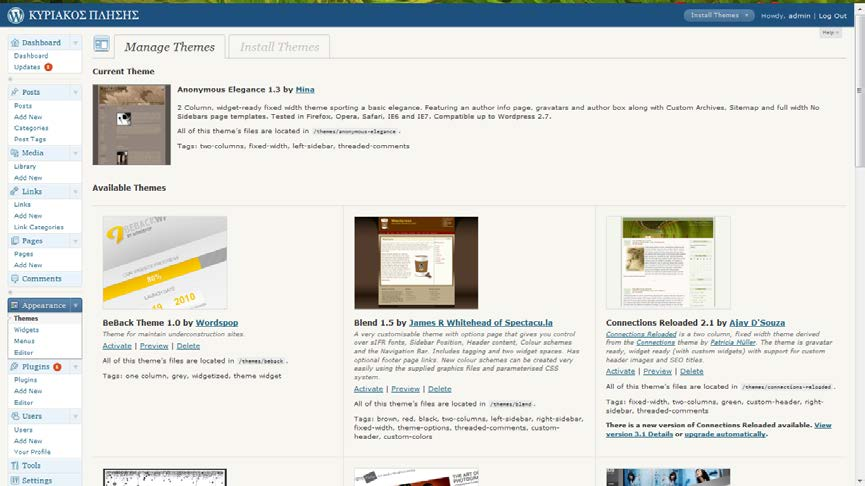
Task: Open Library under Media
Action: tap(25, 166)
